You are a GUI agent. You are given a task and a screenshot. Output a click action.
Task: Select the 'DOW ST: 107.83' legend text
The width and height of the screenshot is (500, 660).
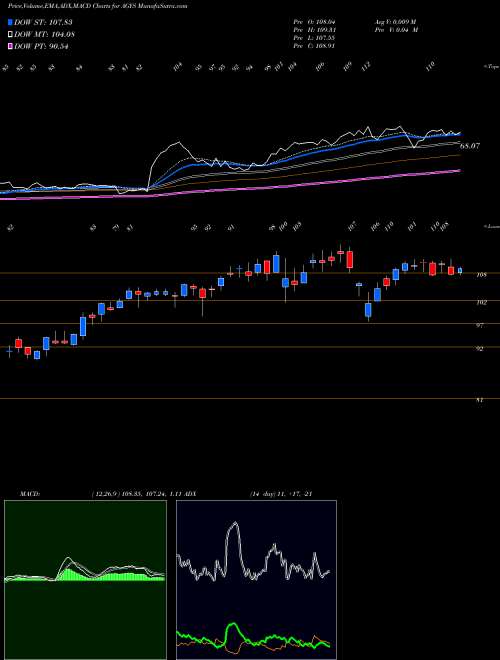tap(41, 22)
